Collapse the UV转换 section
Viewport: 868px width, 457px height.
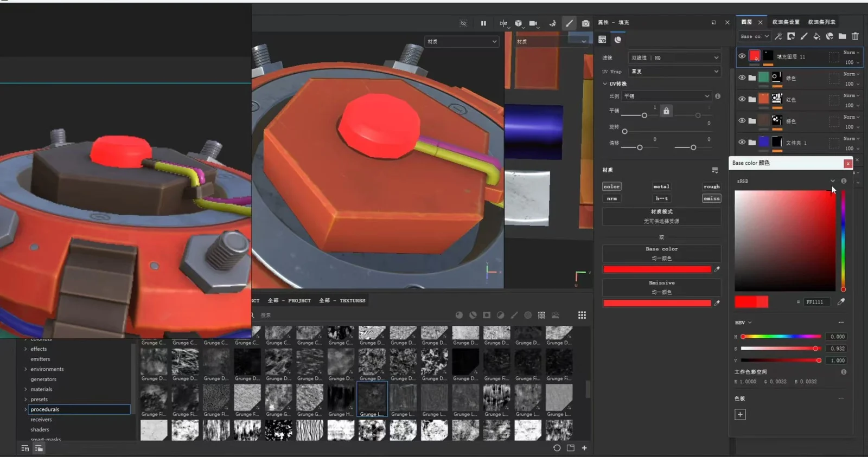click(x=605, y=84)
